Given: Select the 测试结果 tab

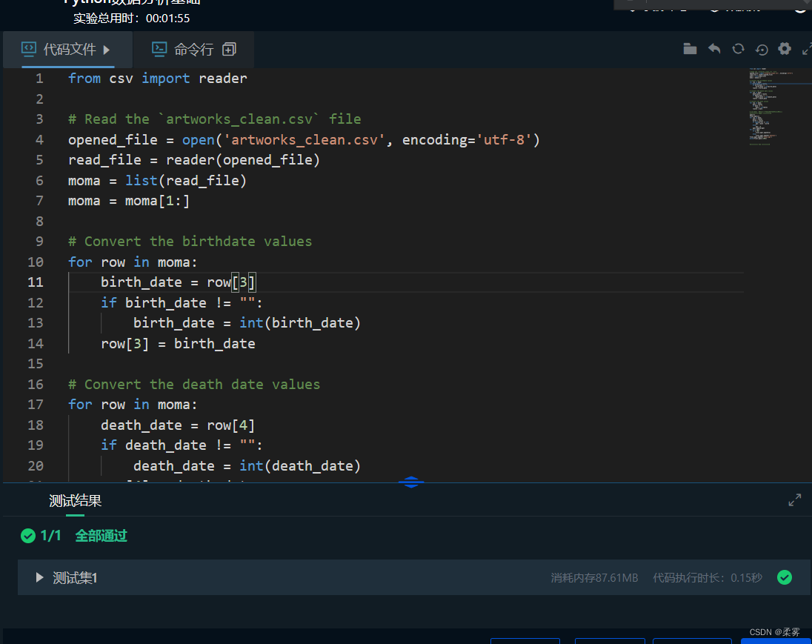Looking at the screenshot, I should click(x=75, y=500).
